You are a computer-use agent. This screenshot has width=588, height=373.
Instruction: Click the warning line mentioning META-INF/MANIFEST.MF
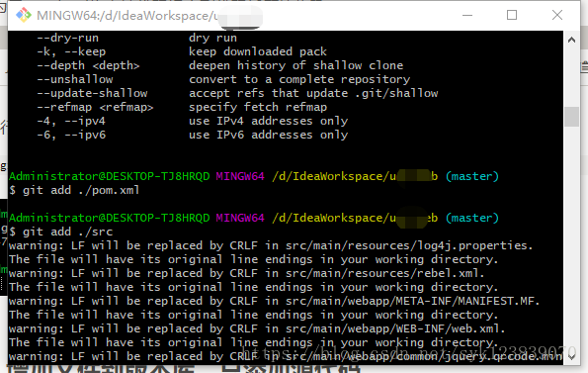(x=274, y=302)
